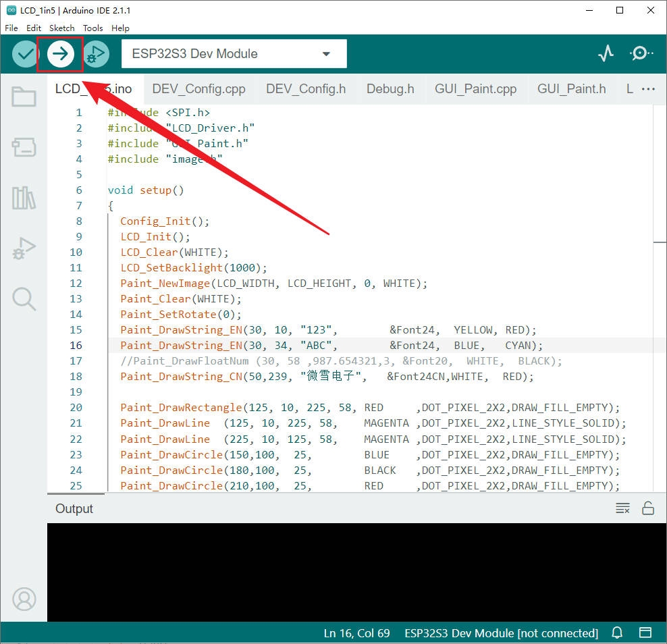Open the File menu
This screenshot has width=667, height=644.
[x=11, y=28]
